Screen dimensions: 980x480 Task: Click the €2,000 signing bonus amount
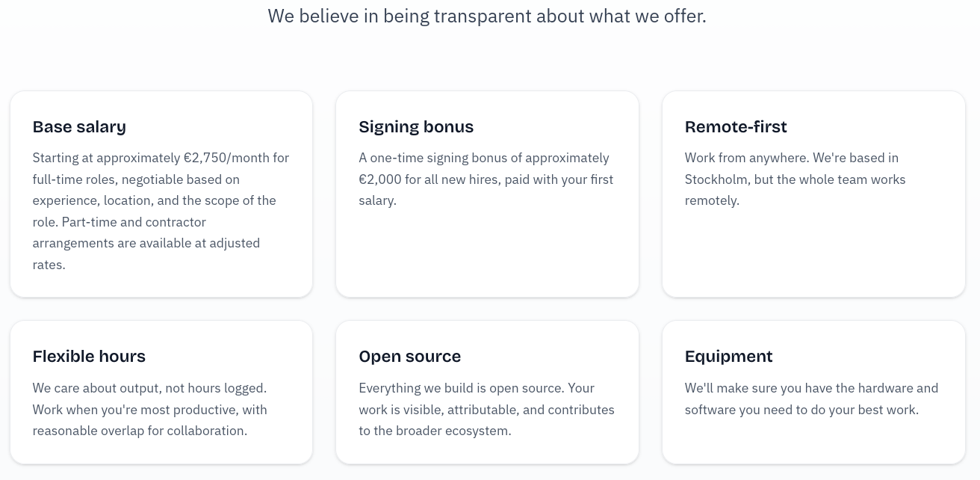[x=382, y=180]
